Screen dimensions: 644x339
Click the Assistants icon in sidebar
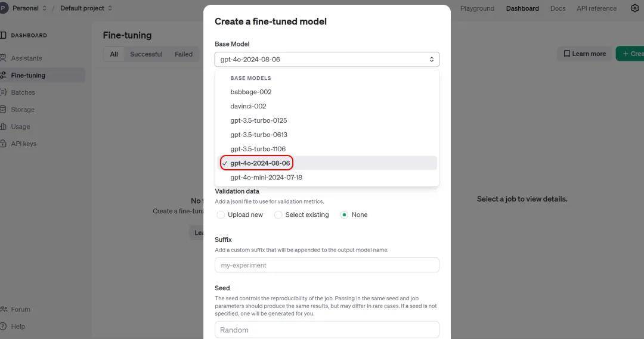[x=3, y=58]
